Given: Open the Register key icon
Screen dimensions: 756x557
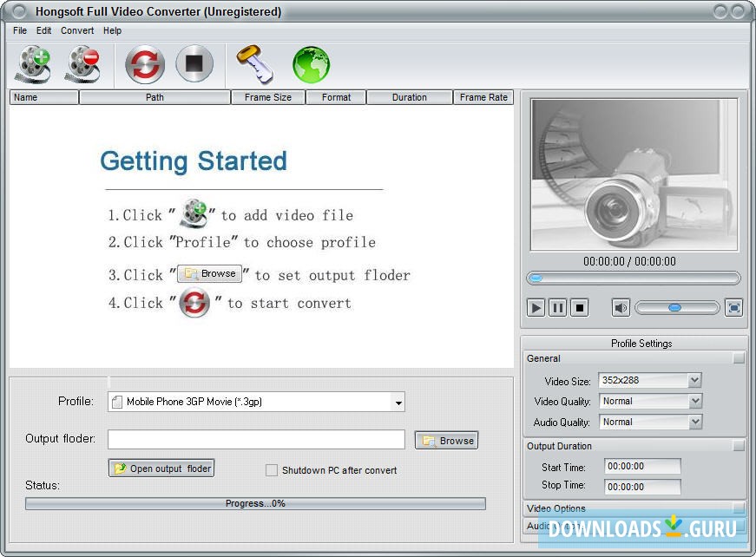Looking at the screenshot, I should click(253, 63).
